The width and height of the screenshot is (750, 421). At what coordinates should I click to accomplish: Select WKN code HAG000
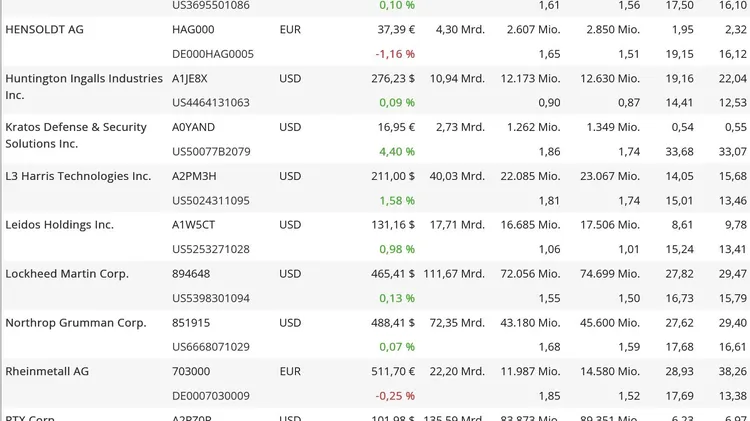[x=193, y=30]
